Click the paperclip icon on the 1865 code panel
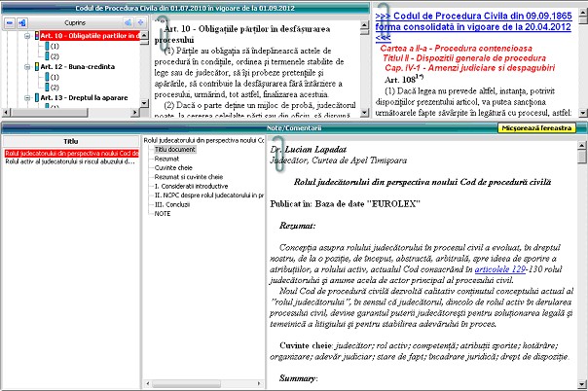Viewport: 588px width, 391px height. 384,20
